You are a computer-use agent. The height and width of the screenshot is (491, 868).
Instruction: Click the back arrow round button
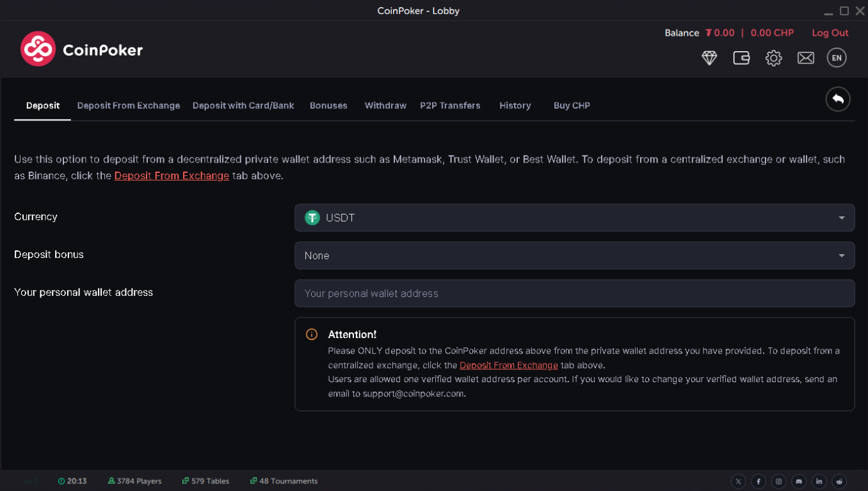pos(838,99)
